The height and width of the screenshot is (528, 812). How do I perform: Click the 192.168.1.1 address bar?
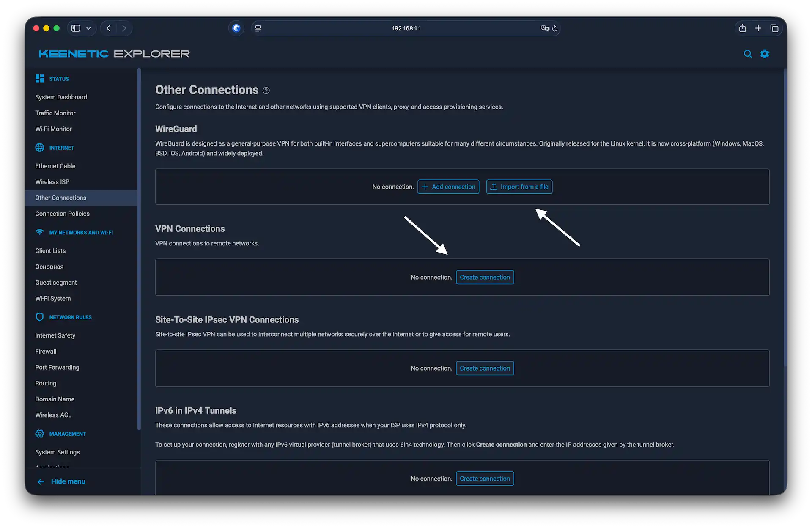point(406,28)
